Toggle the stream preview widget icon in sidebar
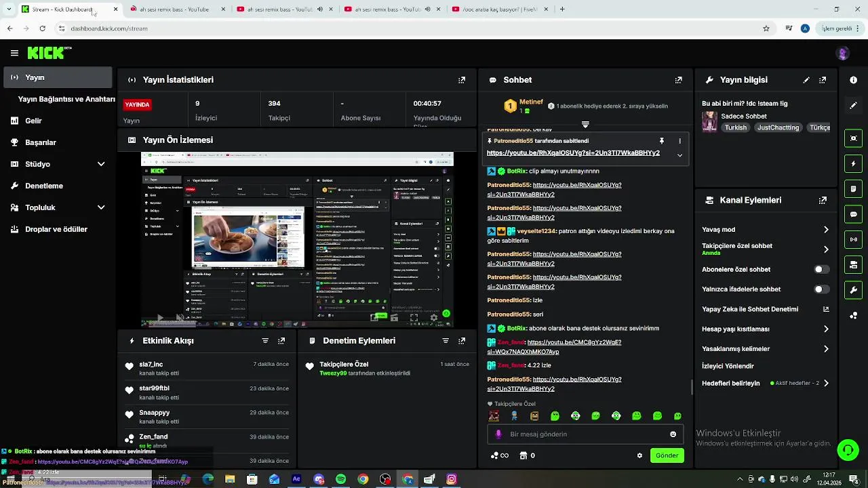868x488 pixels. pyautogui.click(x=853, y=138)
